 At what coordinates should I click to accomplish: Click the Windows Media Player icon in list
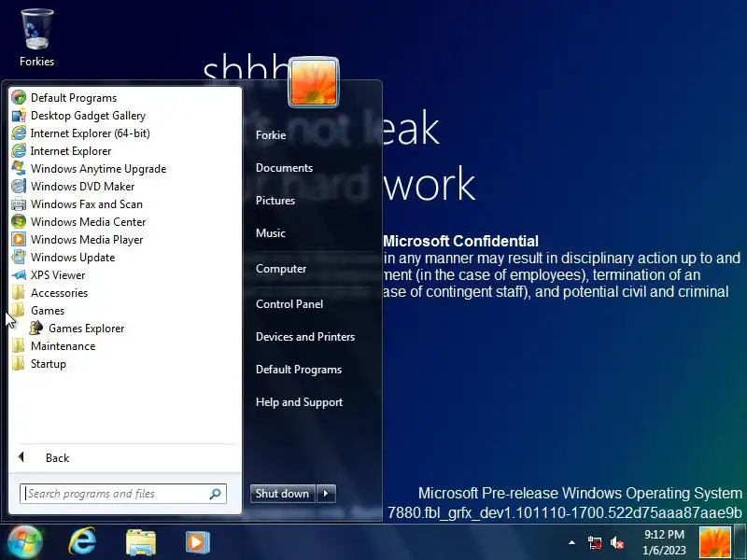coord(19,239)
